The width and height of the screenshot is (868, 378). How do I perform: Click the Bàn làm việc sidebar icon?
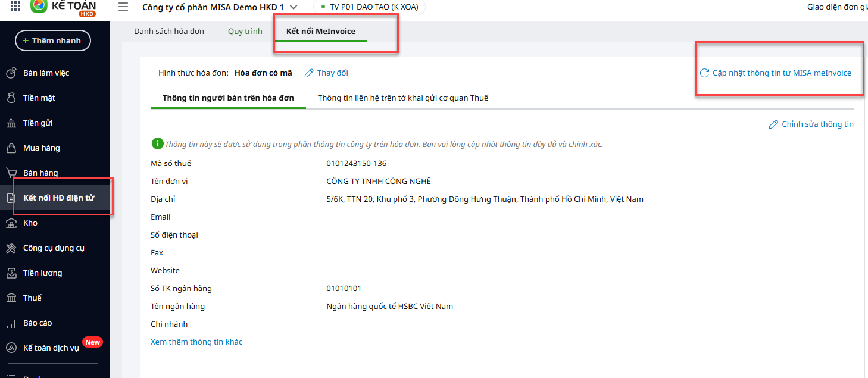11,73
